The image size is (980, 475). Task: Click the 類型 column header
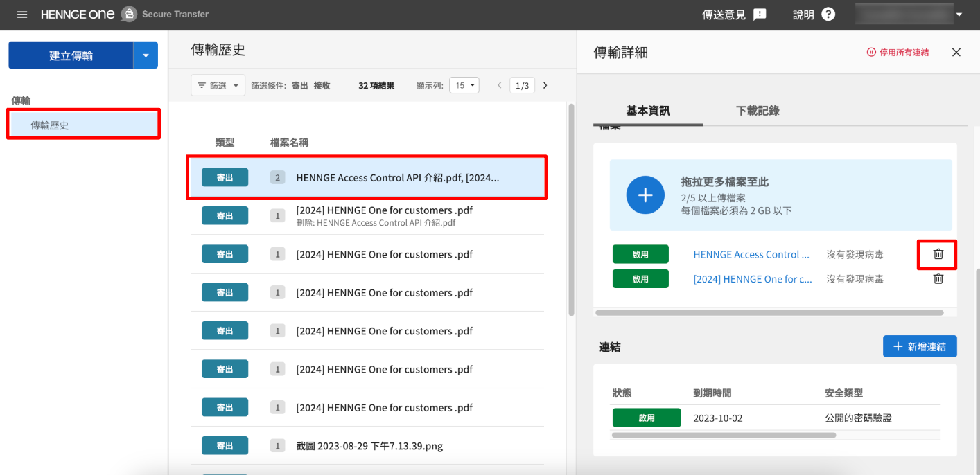[225, 143]
